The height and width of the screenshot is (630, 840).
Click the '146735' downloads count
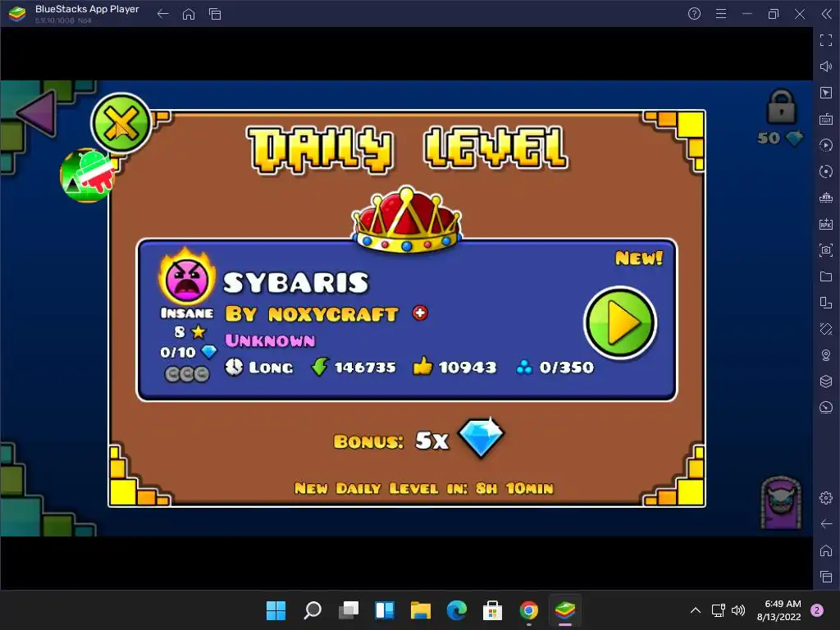(365, 367)
